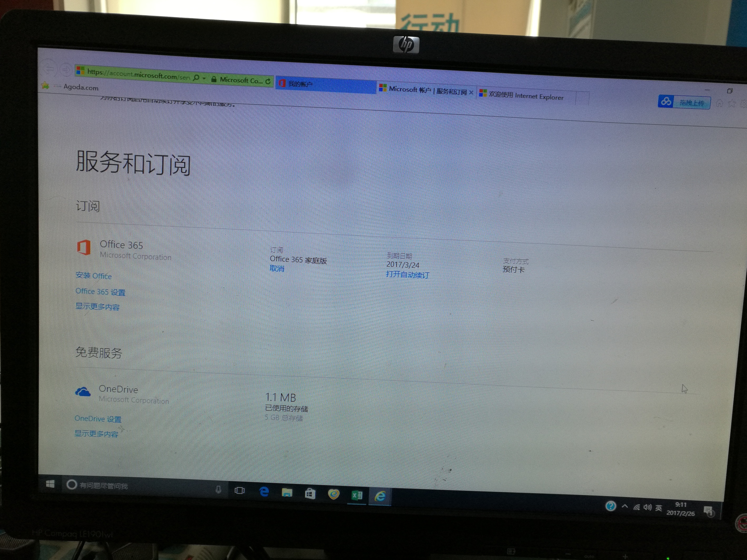The height and width of the screenshot is (560, 747).
Task: Open the 360 browser taskbar icon
Action: click(x=334, y=494)
